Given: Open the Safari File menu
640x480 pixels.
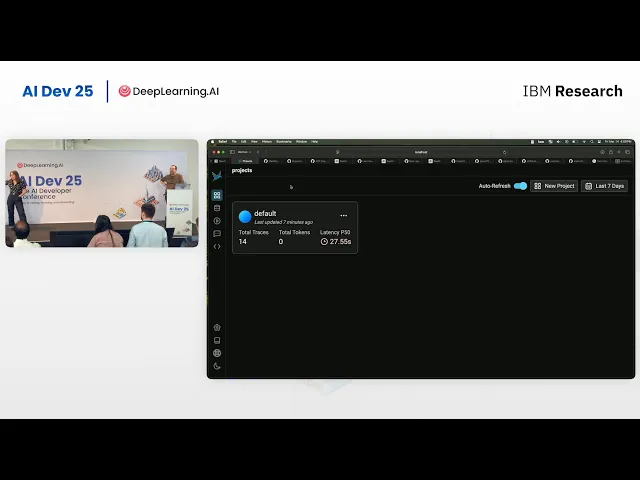Looking at the screenshot, I should pos(233,142).
